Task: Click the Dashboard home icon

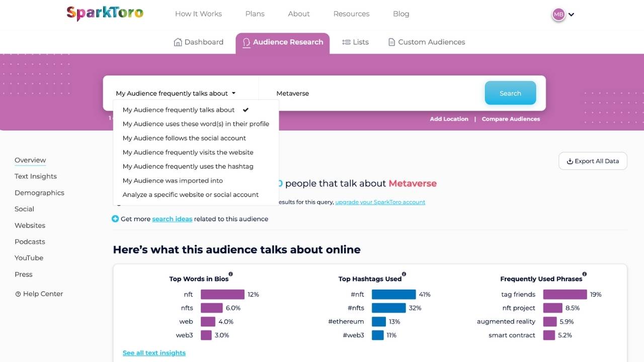Action: pos(178,42)
